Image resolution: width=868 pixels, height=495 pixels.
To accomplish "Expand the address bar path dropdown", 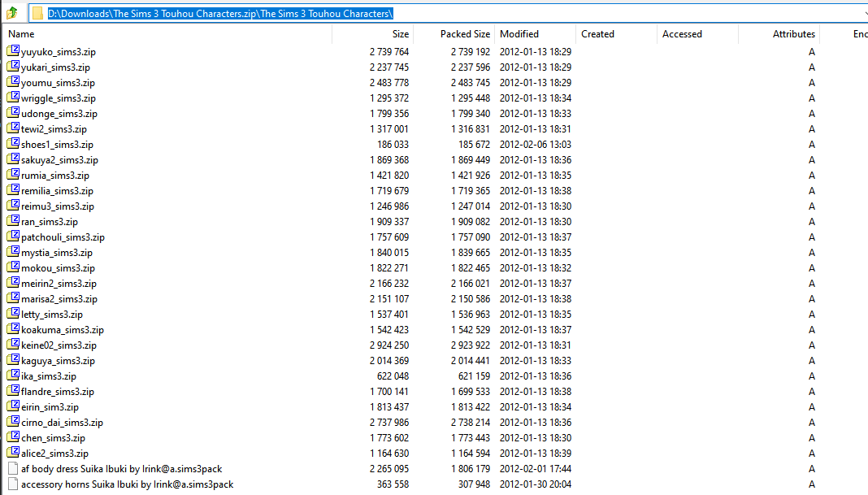I will 863,13.
